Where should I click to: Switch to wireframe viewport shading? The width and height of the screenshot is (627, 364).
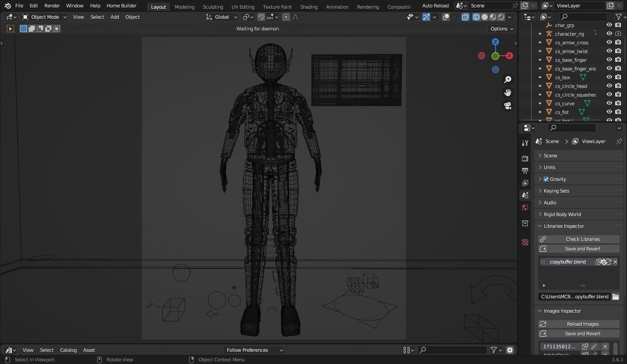coord(476,17)
